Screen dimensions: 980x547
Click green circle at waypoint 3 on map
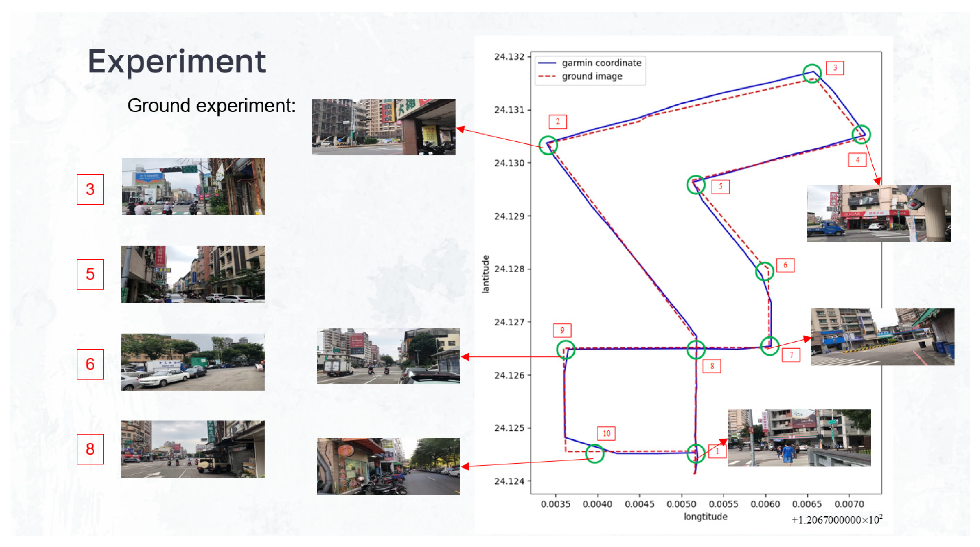812,73
